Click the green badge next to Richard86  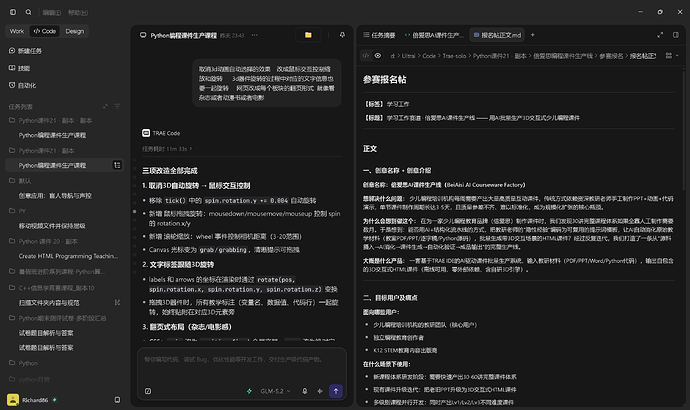[x=55, y=400]
